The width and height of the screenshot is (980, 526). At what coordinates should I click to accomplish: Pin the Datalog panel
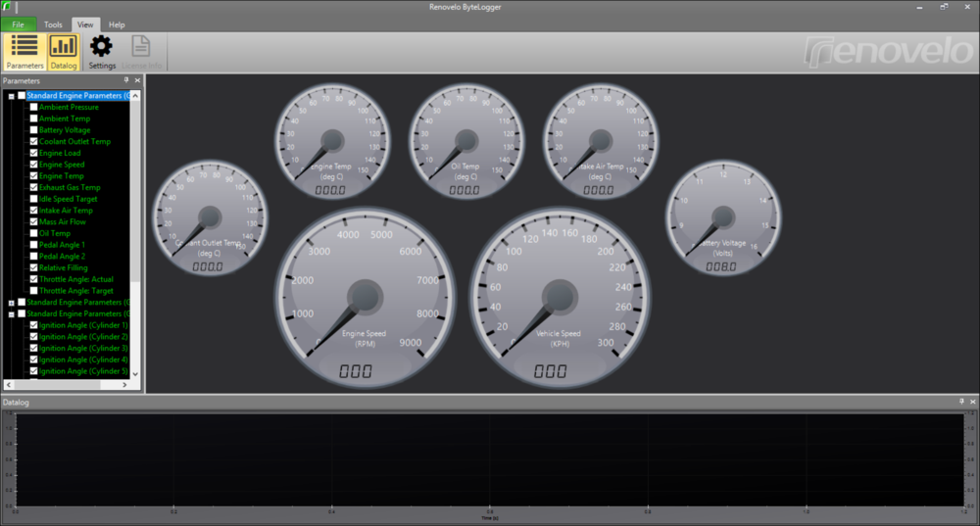961,402
